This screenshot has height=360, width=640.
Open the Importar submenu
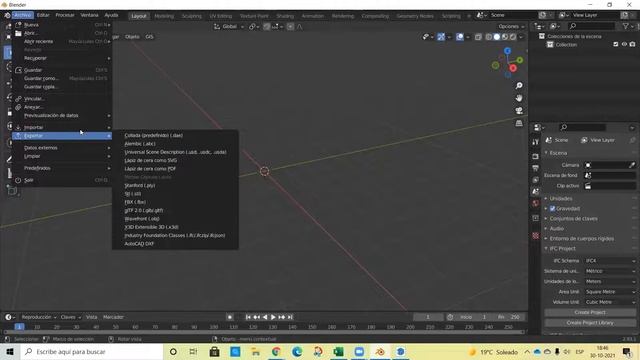coord(62,127)
